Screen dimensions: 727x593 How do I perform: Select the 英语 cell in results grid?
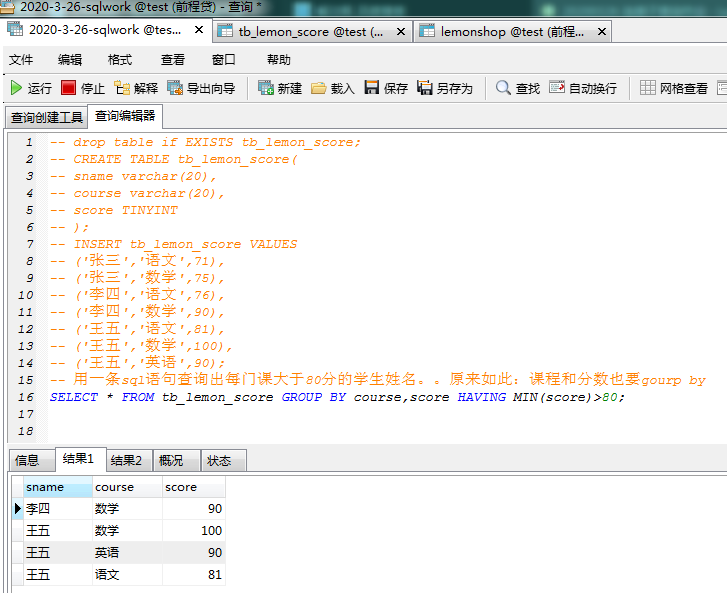(106, 553)
